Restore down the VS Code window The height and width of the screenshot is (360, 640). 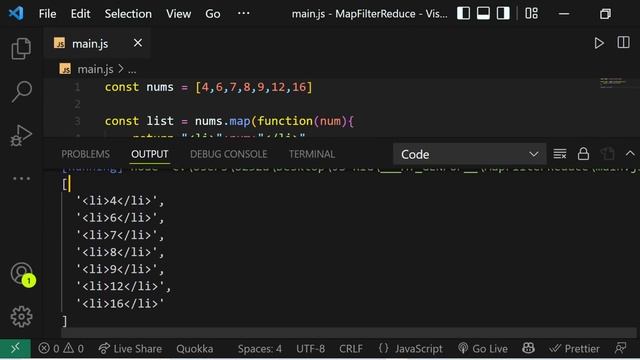[x=605, y=14]
